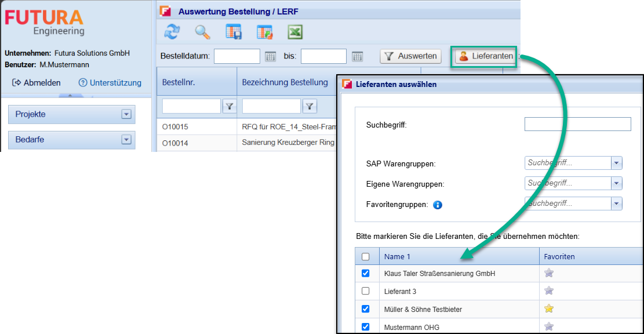Uncheck Müller & Söhne Testbieter
The image size is (644, 334).
(366, 309)
